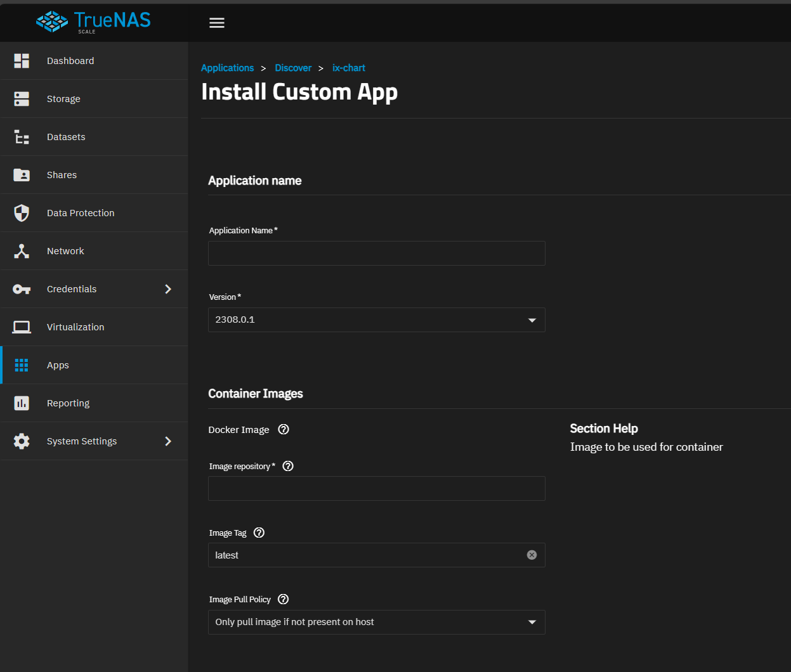Screen dimensions: 791x672
Task: Click the Applications breadcrumb link
Action: tap(227, 68)
